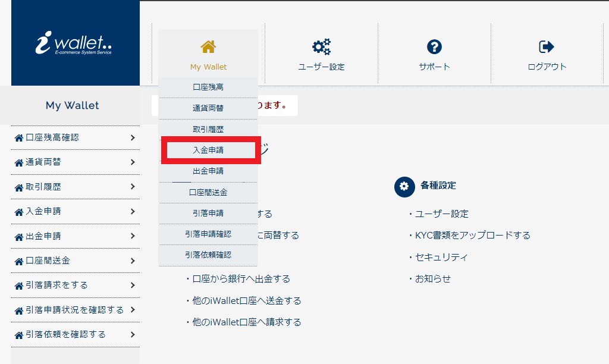Click the My Wallet home icon
Image resolution: width=609 pixels, height=364 pixels.
pyautogui.click(x=208, y=46)
